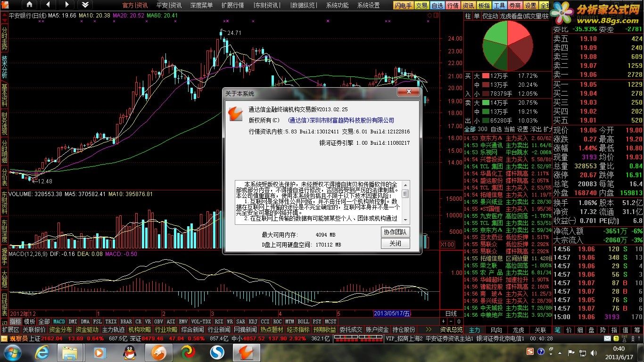Click the Sogou input method tray icon
644x362 pixels.
[x=529, y=352]
